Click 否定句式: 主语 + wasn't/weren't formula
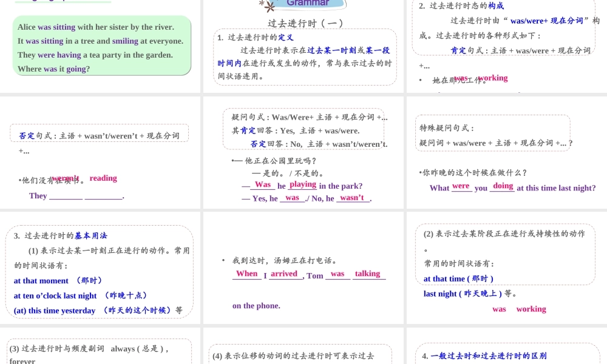This screenshot has width=607, height=364. [99, 136]
